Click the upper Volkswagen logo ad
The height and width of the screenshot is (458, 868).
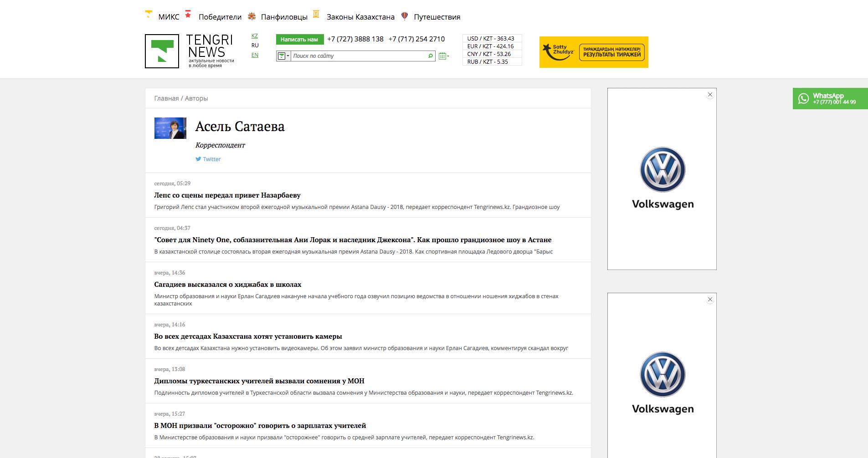tap(663, 178)
